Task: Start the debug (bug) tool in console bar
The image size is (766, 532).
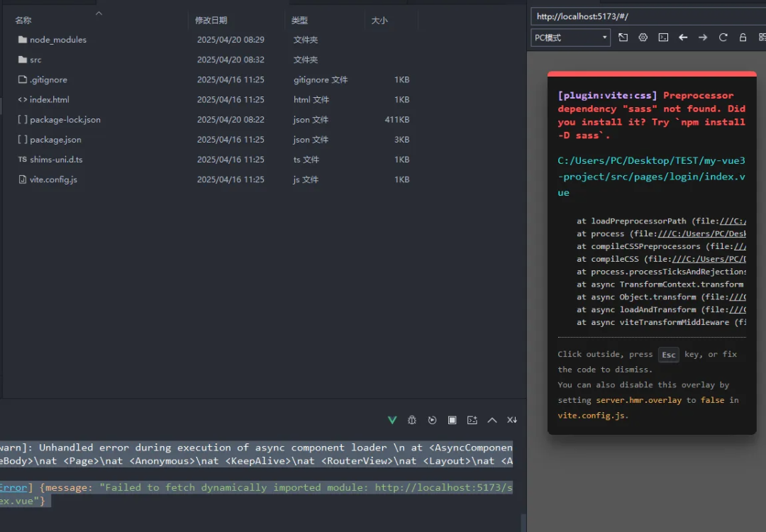Action: (412, 420)
